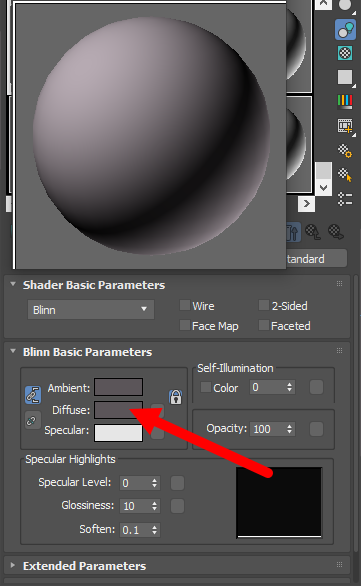Click the Video Color Check icon
This screenshot has height=586, width=361.
(x=345, y=101)
